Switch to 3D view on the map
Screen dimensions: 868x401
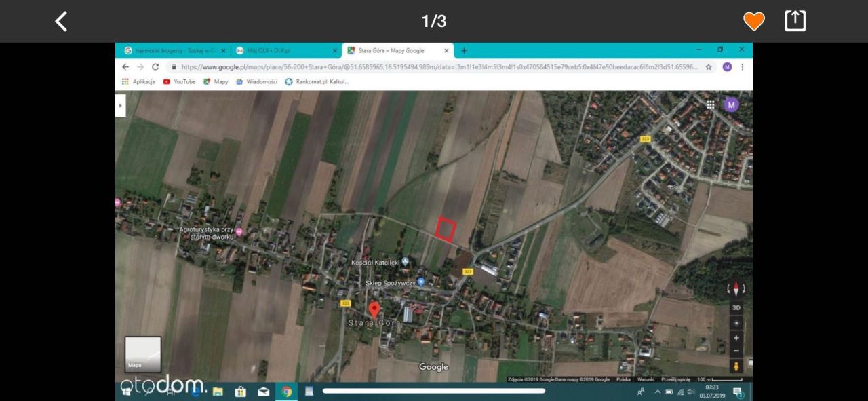point(736,307)
